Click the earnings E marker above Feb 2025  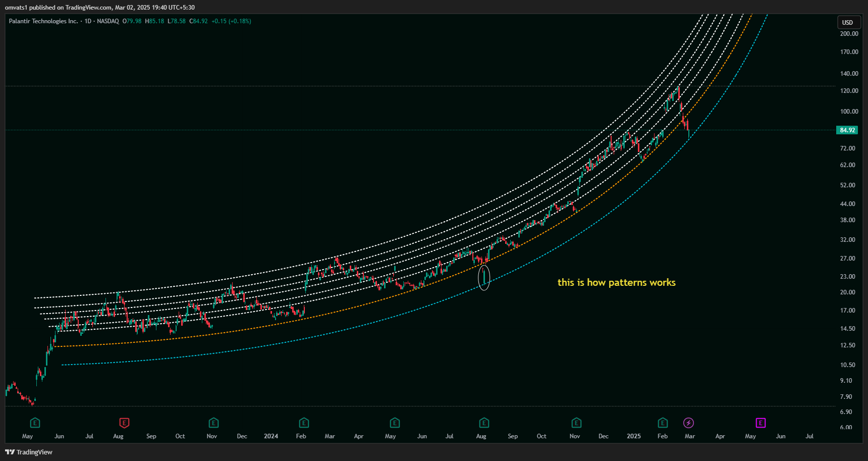663,423
